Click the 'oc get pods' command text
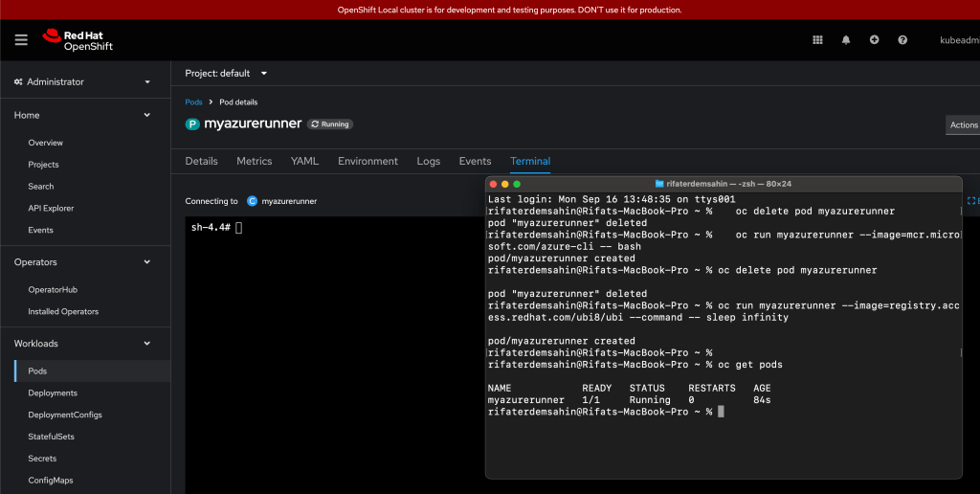Viewport: 980px width, 494px height. coord(750,365)
